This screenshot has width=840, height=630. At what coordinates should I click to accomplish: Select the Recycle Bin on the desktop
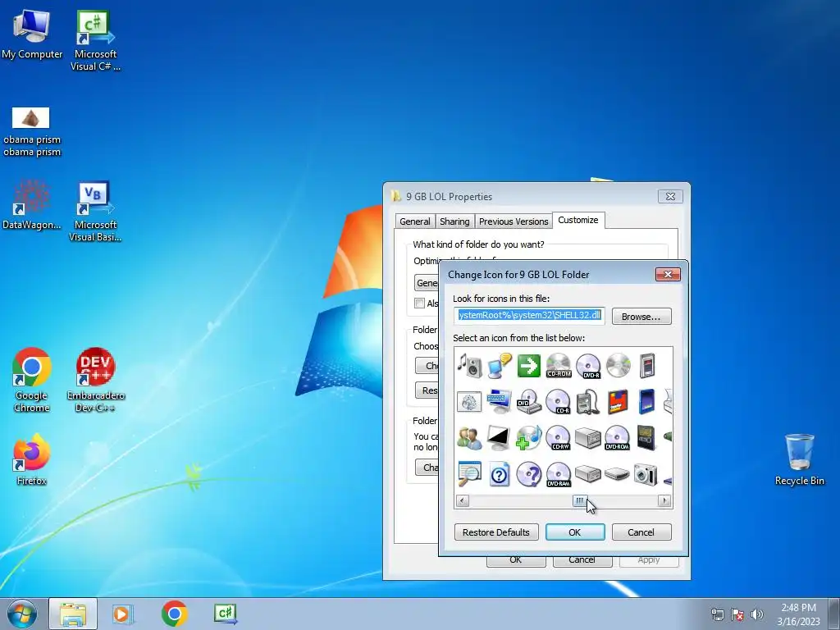coord(799,459)
